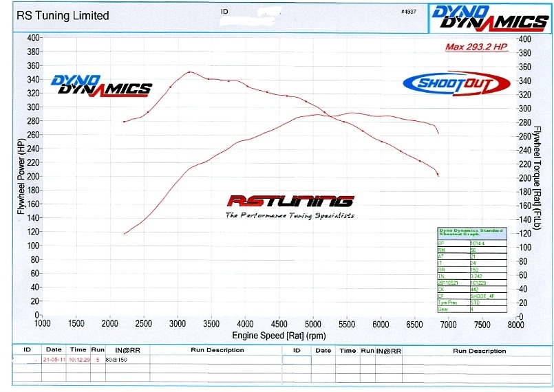This screenshot has height=392, width=554.
Task: Click the Shootout oval logo
Action: [456, 83]
